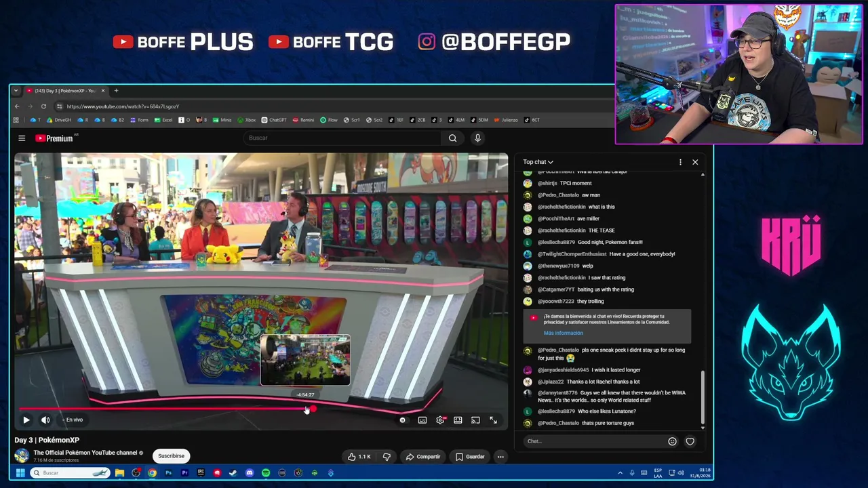Image resolution: width=868 pixels, height=488 pixels.
Task: Open the Excel bookmark
Action: [163, 120]
